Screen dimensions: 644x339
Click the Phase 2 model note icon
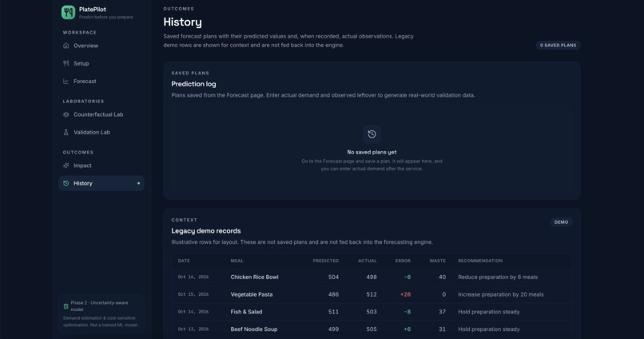click(x=66, y=306)
